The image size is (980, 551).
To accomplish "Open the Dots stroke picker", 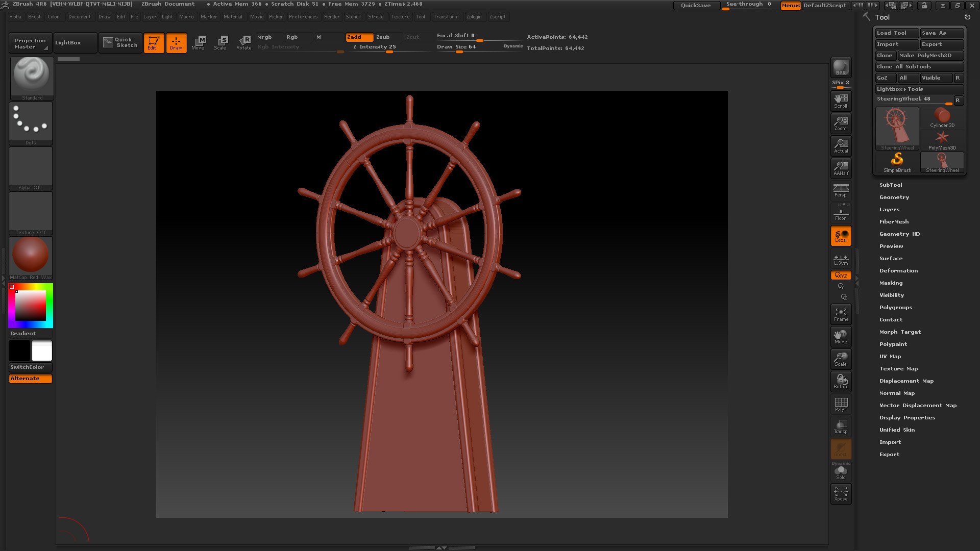I will click(x=31, y=123).
